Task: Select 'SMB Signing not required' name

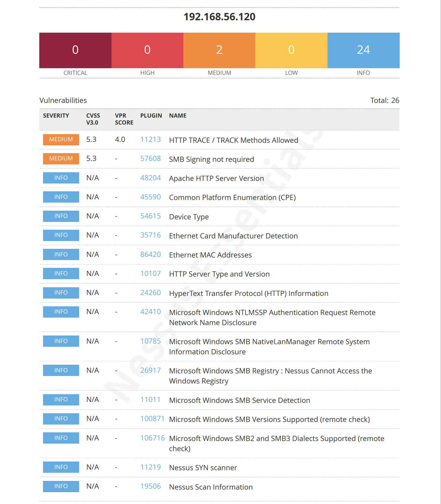Action: point(211,159)
